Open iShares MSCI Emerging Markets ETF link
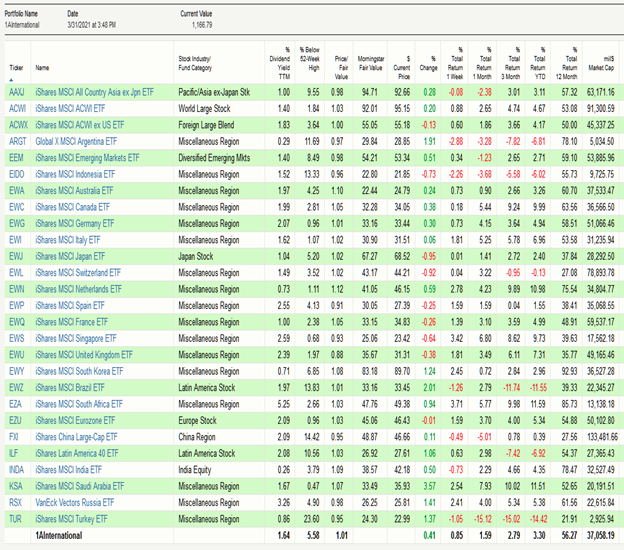624x550 pixels. (87, 158)
